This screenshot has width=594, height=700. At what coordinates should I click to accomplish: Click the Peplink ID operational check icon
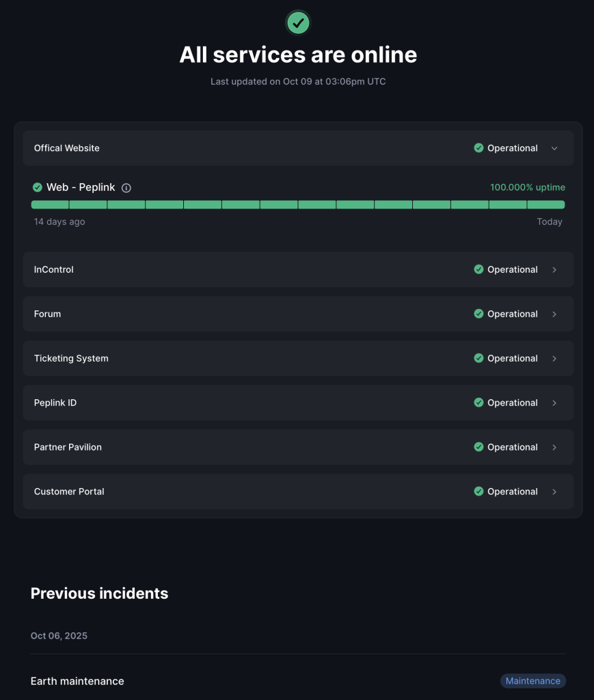tap(478, 403)
